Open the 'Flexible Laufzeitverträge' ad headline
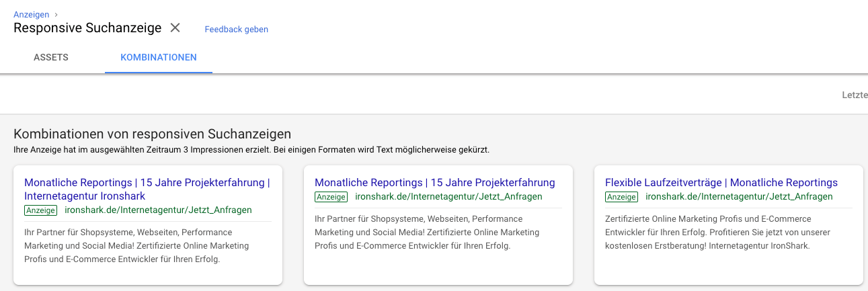Screen dimensions: 868x291 point(721,183)
